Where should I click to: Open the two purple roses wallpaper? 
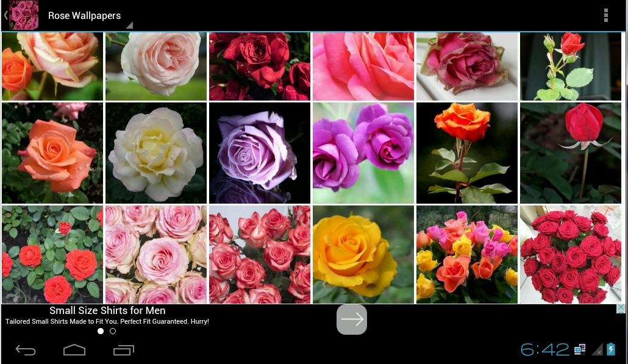click(x=363, y=153)
